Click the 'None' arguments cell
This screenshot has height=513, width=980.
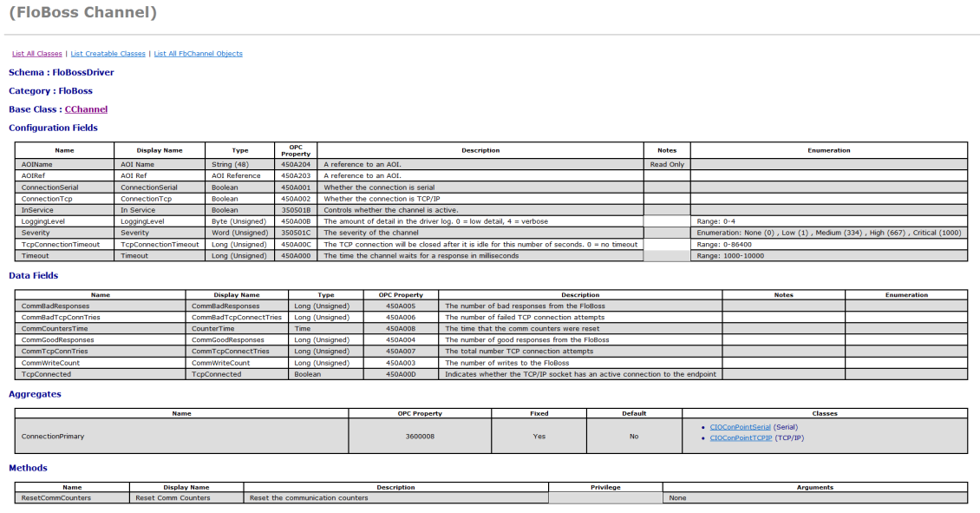(815, 498)
